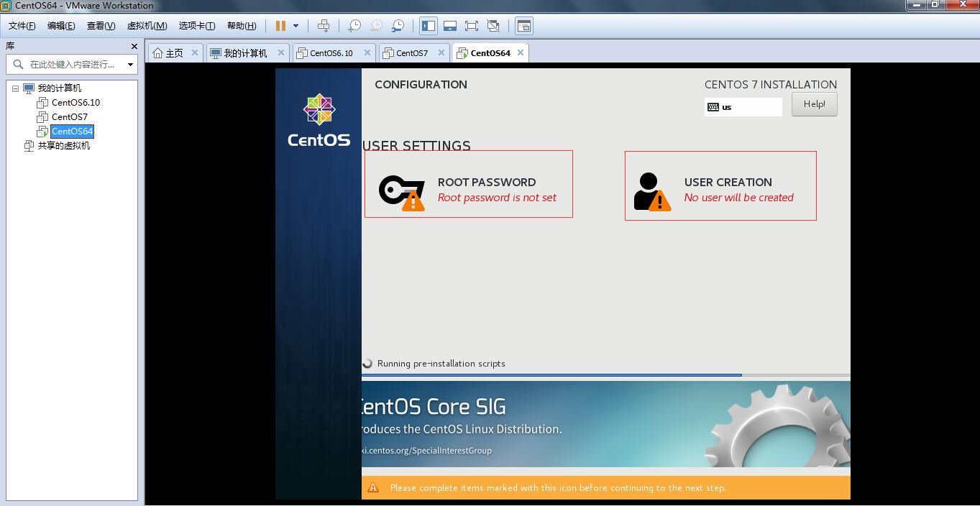The width and height of the screenshot is (980, 506).
Task: Click the USER SETTINGS heading
Action: (417, 146)
